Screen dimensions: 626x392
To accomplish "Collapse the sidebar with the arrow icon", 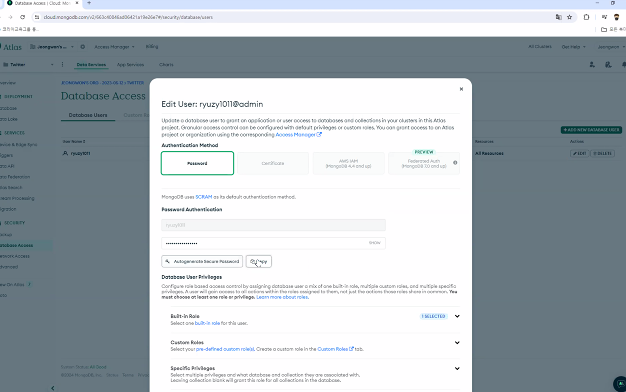I will tap(52, 388).
